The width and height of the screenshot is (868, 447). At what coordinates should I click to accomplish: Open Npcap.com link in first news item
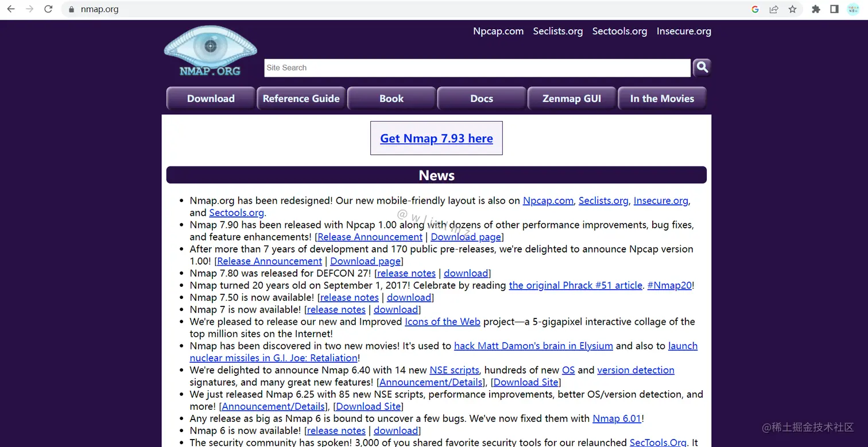(x=548, y=201)
